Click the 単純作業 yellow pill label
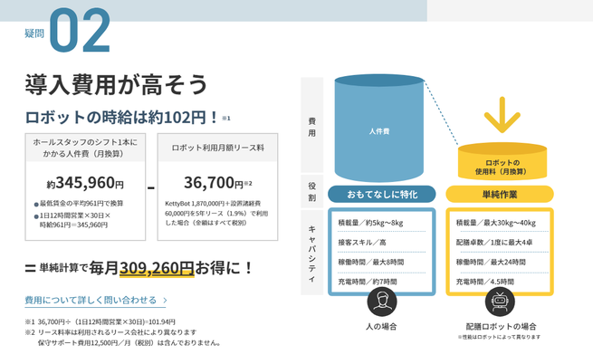 tap(500, 194)
